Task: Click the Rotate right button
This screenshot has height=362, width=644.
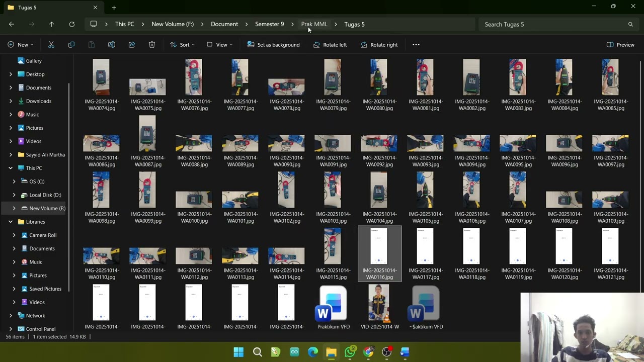Action: click(x=379, y=45)
